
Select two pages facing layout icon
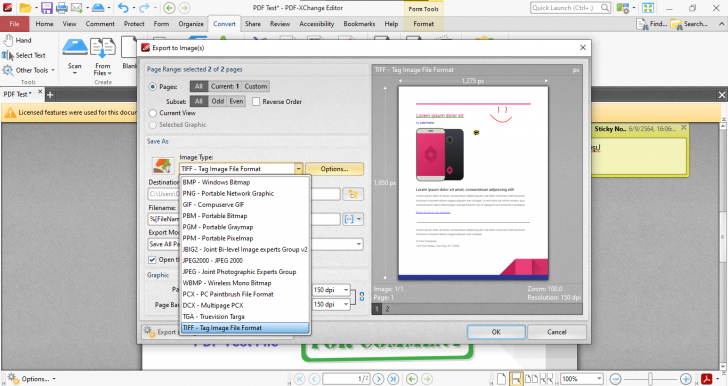(531, 379)
